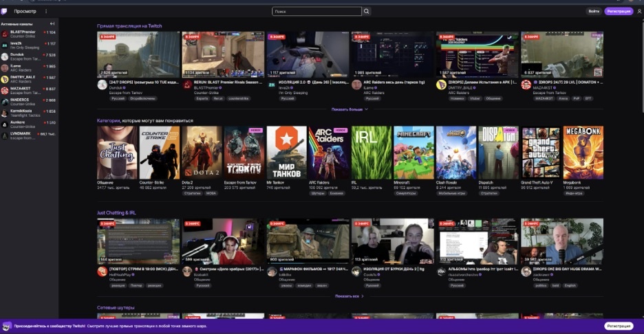Image resolution: width=644 pixels, height=334 pixels.
Task: Click the 2K avatar beside ИЗОЛЯЦИЯ 2.0 stream
Action: [x=272, y=85]
